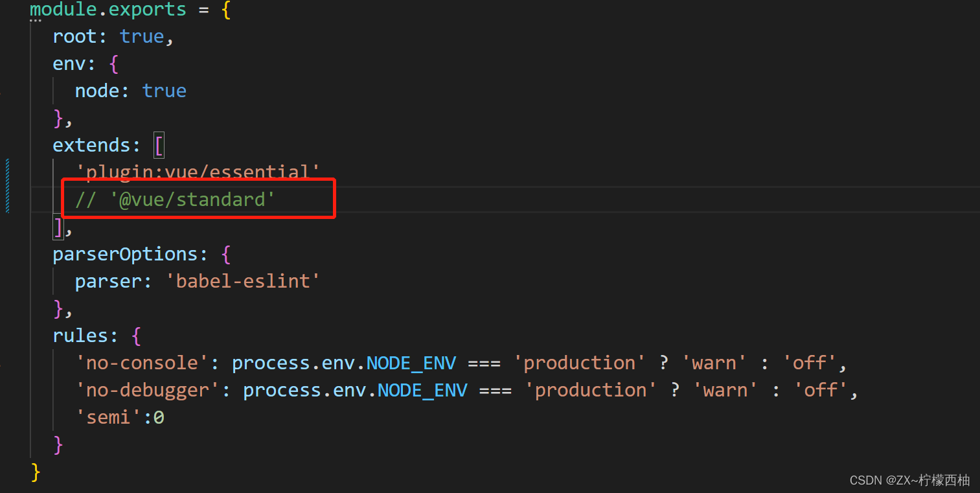This screenshot has height=493, width=980.
Task: Click the 'plugin:vue/essential' string
Action: 198,172
